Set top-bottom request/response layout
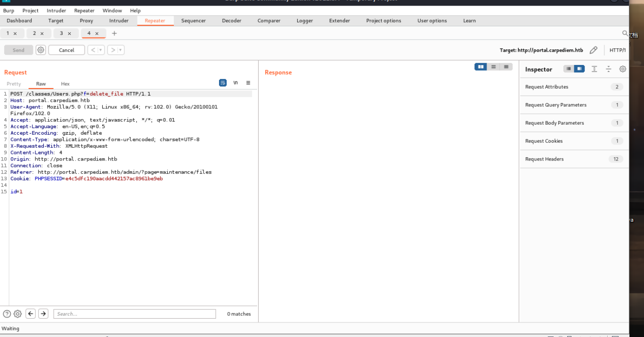Viewport: 644px width, 337px height. pos(493,67)
